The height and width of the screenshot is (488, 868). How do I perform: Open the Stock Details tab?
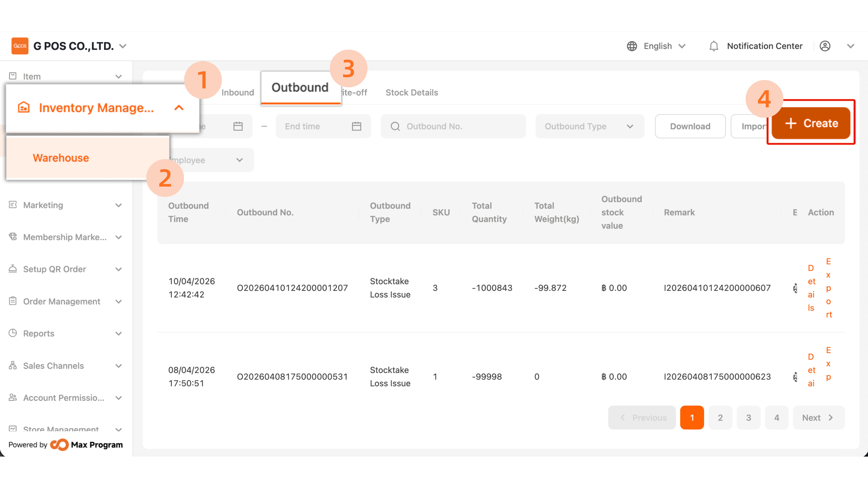pyautogui.click(x=412, y=93)
